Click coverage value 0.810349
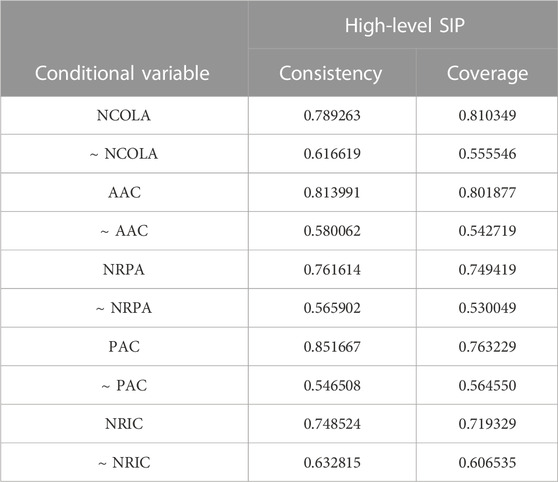 (x=487, y=115)
